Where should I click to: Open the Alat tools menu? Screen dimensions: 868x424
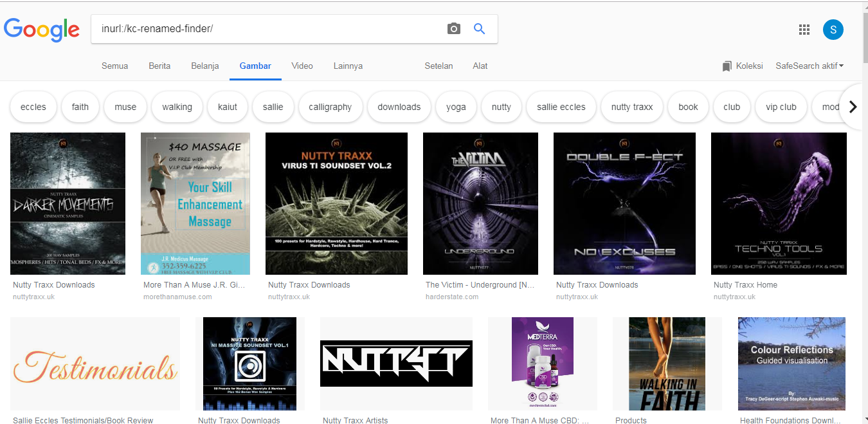point(480,66)
